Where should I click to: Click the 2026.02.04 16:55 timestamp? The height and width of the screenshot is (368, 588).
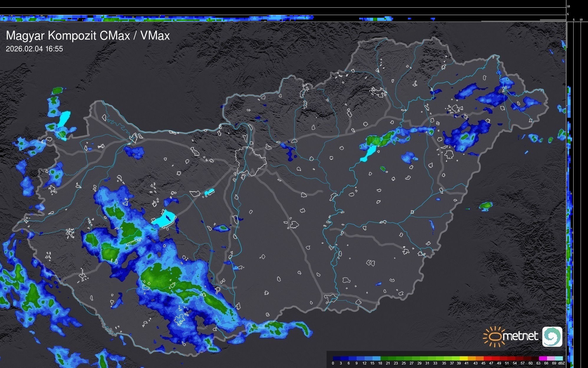click(34, 49)
